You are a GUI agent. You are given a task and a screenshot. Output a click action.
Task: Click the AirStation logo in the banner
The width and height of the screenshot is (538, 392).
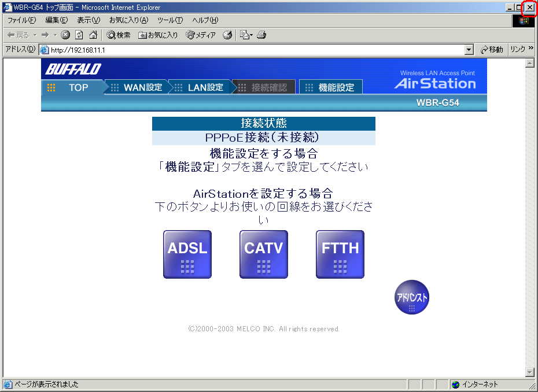436,83
